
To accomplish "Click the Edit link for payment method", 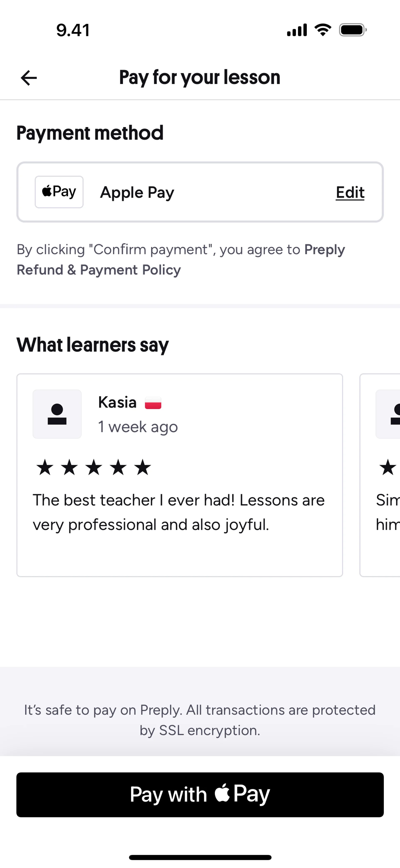I will click(x=350, y=192).
